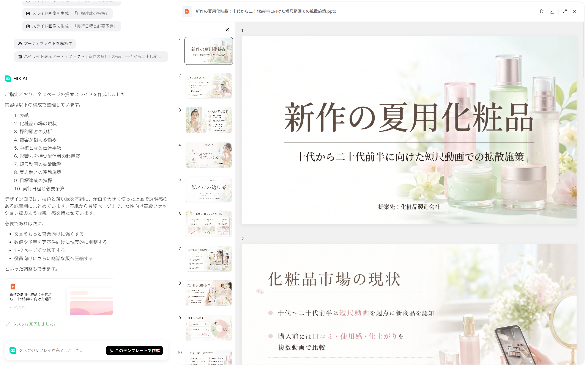
Task: Open the 実行日程と必要予算 slide generation step
Action: click(72, 26)
